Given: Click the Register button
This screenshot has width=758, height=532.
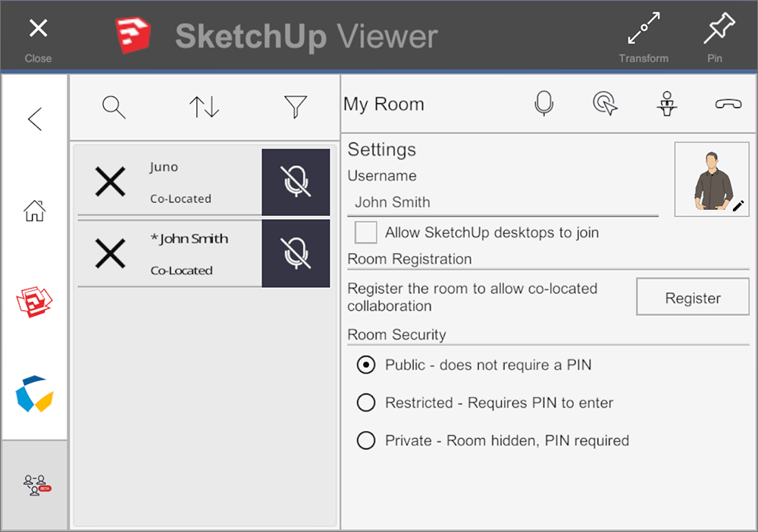Looking at the screenshot, I should pyautogui.click(x=693, y=297).
